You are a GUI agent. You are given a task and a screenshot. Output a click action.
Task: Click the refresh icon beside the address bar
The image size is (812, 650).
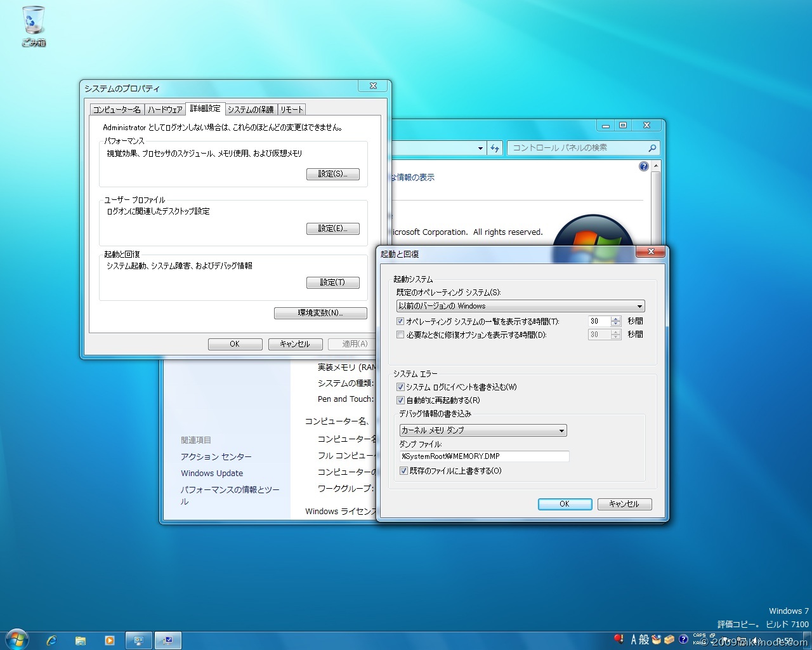495,148
